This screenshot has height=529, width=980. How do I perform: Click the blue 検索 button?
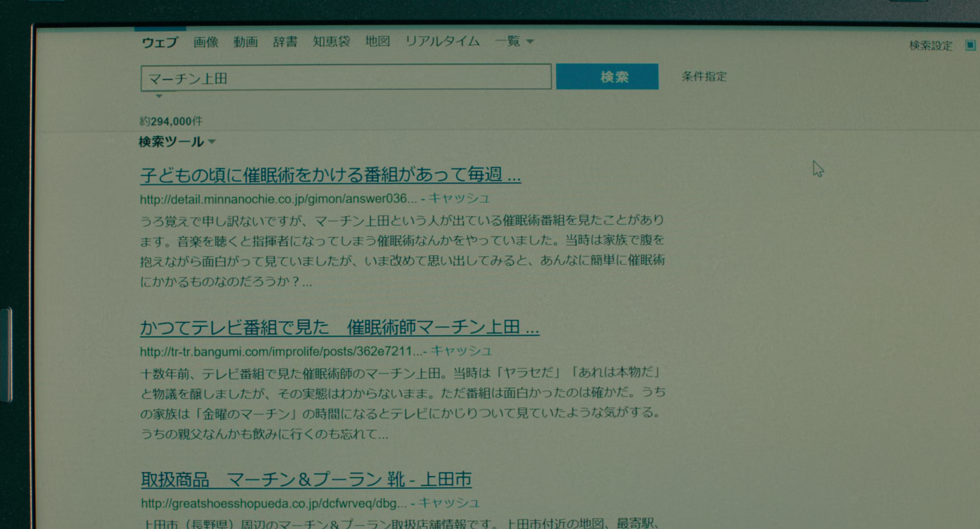tap(607, 77)
